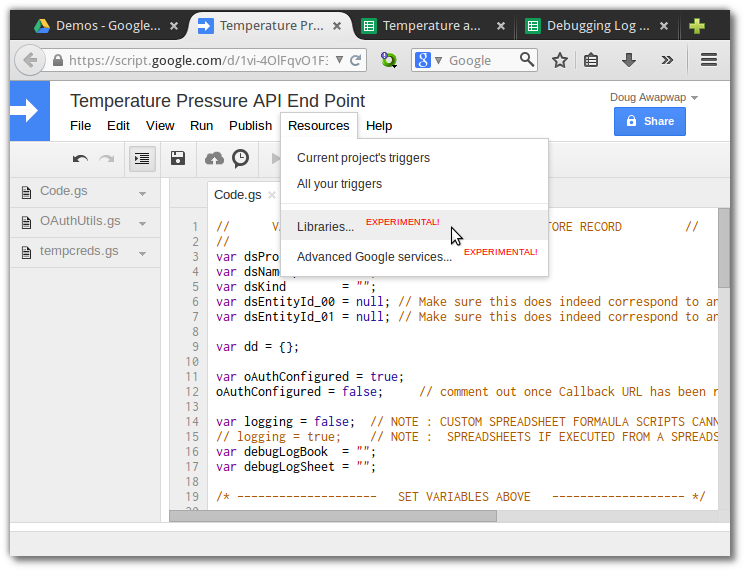Bookmark page with star icon

(560, 60)
